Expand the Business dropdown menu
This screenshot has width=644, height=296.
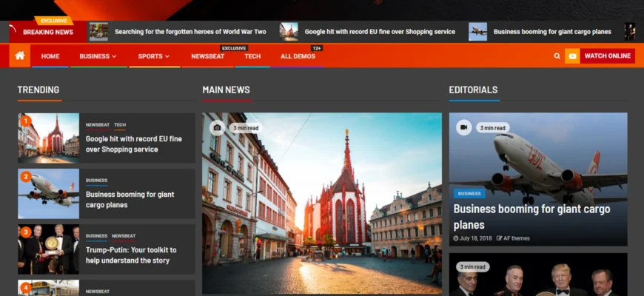click(98, 56)
